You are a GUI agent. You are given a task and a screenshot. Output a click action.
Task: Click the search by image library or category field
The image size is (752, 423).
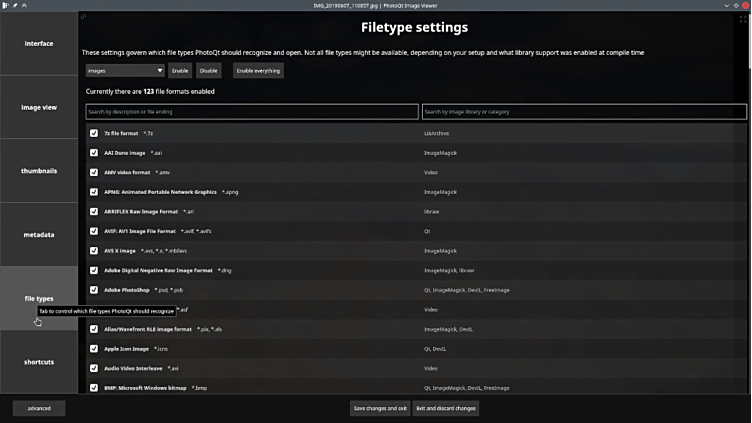(583, 110)
